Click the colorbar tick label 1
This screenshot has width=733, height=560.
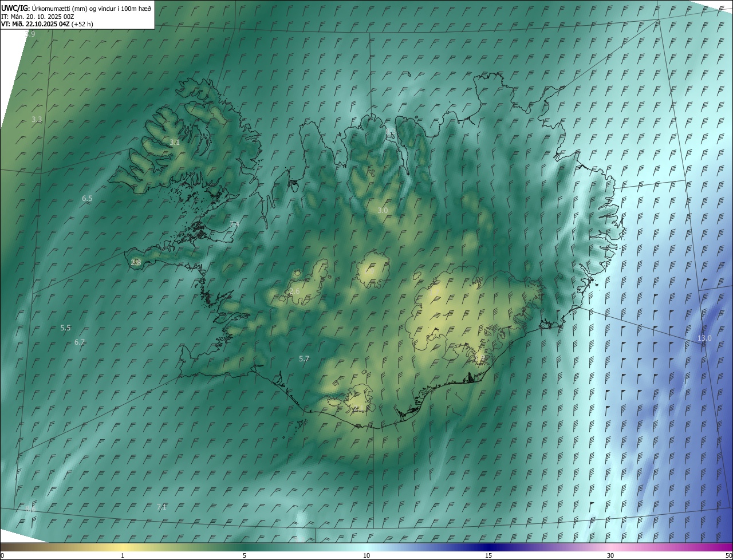tap(123, 556)
